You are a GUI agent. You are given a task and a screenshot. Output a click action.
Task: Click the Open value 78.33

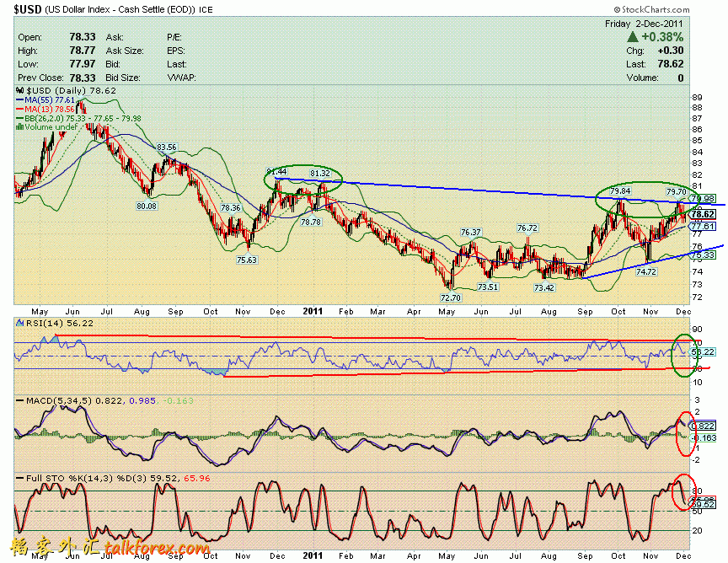[x=83, y=37]
